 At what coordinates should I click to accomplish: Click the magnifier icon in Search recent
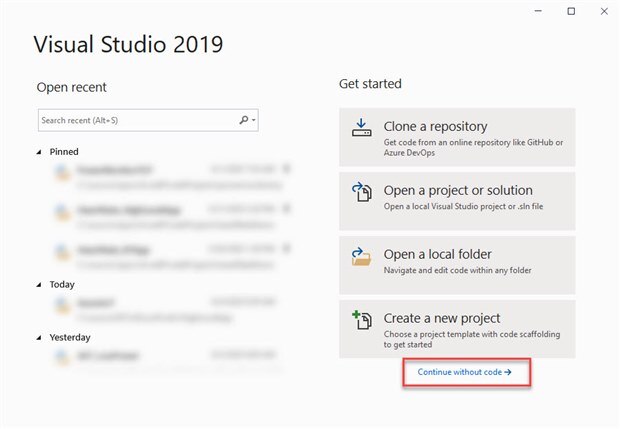244,121
